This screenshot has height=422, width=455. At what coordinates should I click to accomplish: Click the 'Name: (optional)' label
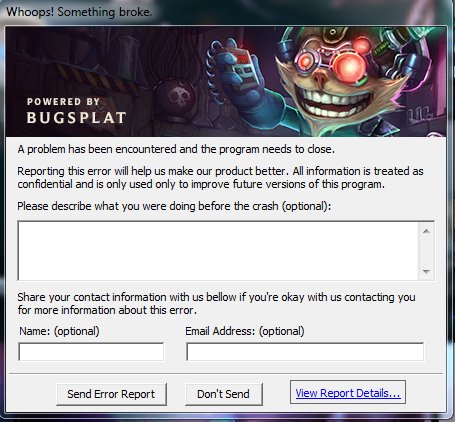[59, 331]
